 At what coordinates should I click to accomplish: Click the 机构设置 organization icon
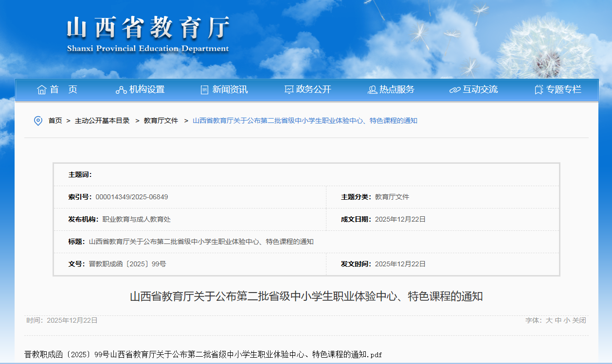coord(121,90)
